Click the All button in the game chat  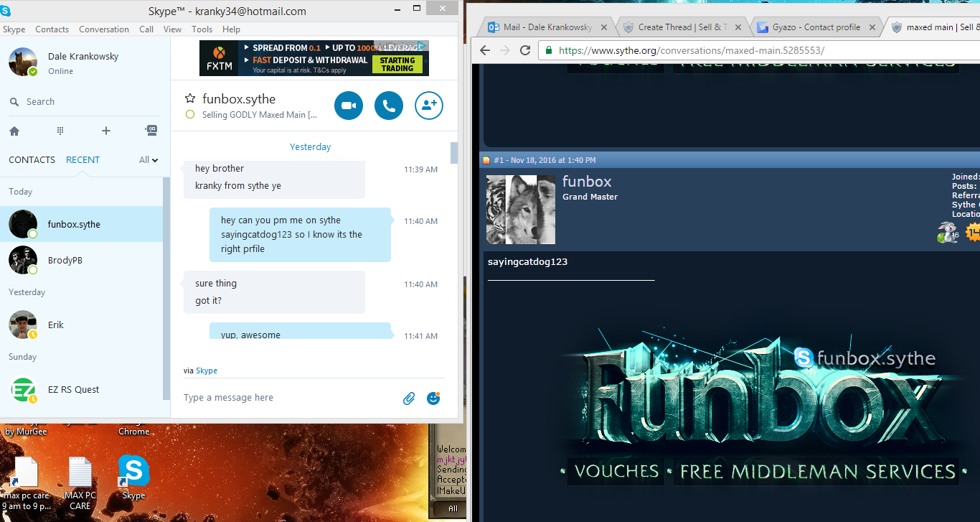tap(453, 508)
